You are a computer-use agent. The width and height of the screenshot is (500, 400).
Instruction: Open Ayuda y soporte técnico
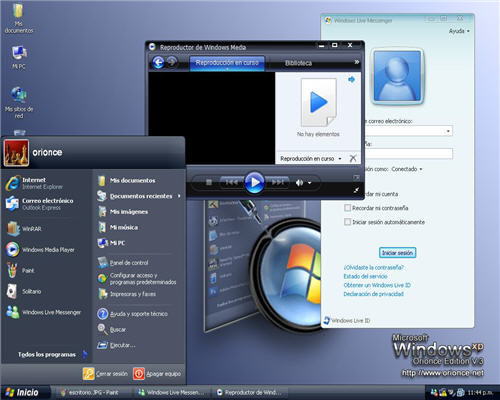[x=133, y=314]
